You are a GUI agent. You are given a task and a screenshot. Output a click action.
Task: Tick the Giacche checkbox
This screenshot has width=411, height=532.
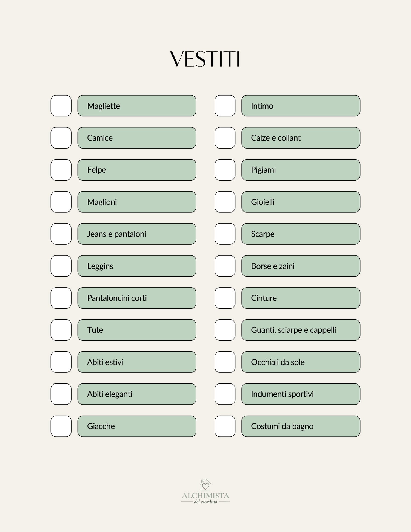click(61, 426)
